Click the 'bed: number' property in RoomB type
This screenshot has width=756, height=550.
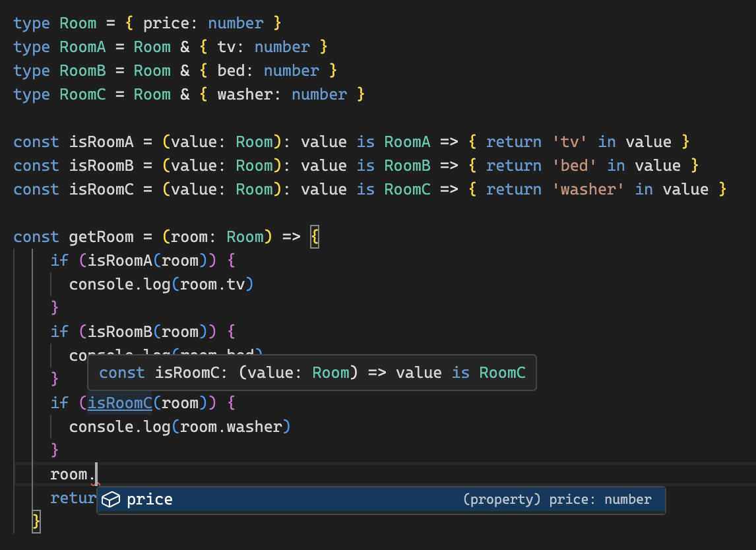tap(268, 71)
